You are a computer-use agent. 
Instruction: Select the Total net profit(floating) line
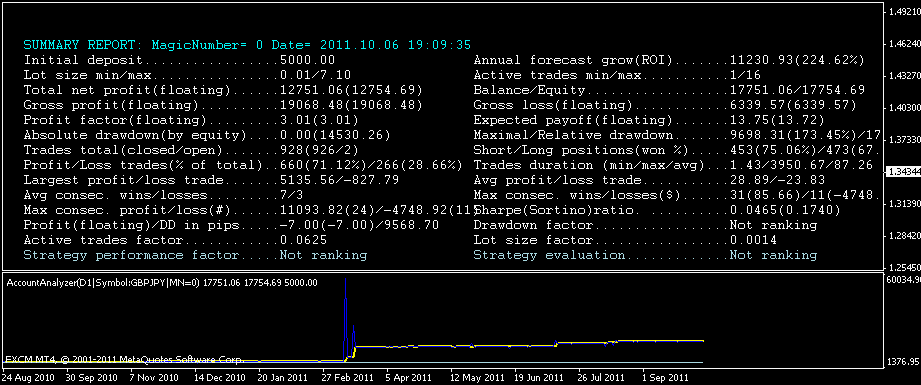(223, 90)
